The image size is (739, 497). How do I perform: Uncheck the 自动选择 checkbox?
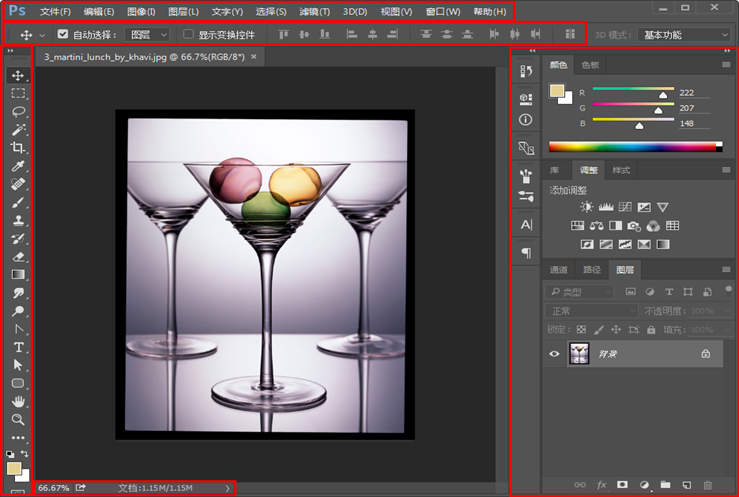[63, 34]
